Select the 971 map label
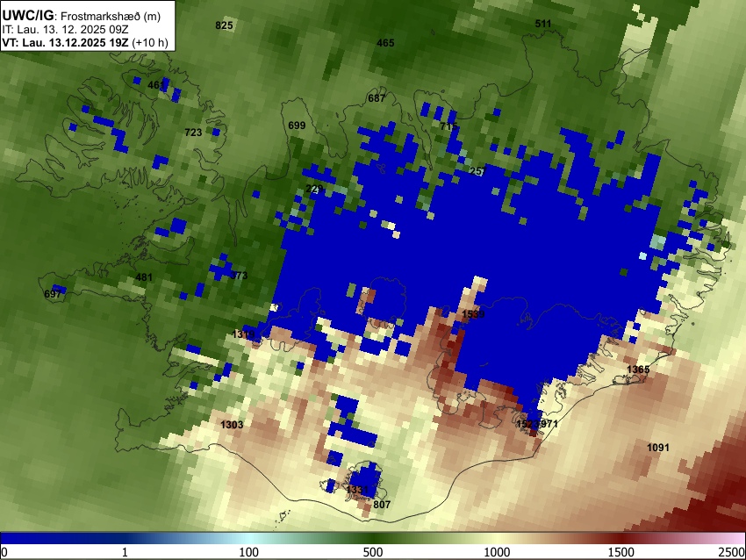The height and width of the screenshot is (560, 746). [x=549, y=423]
